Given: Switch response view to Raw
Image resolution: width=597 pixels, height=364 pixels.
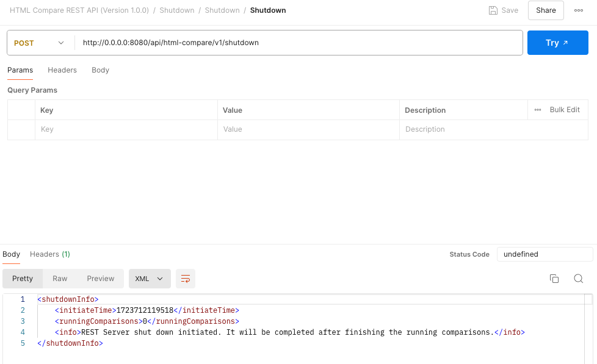Looking at the screenshot, I should (x=60, y=279).
